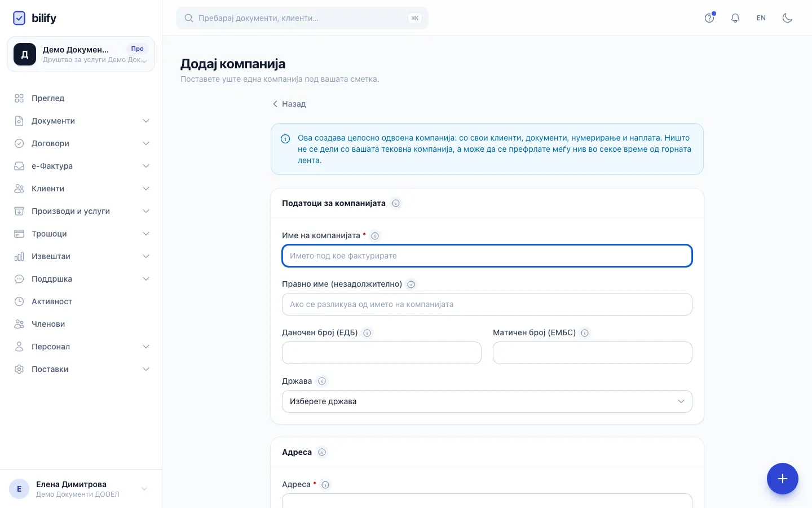This screenshot has height=508, width=812.
Task: Toggle dark mode with the moon icon
Action: (x=787, y=18)
